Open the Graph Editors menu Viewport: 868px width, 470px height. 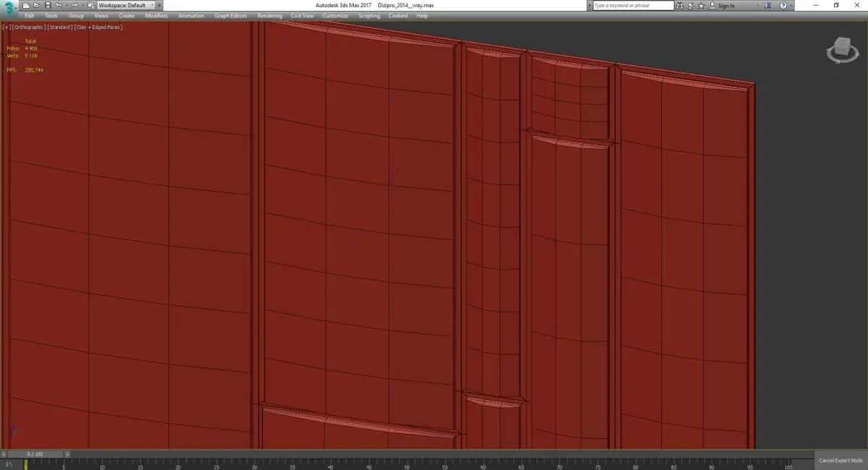[x=231, y=16]
